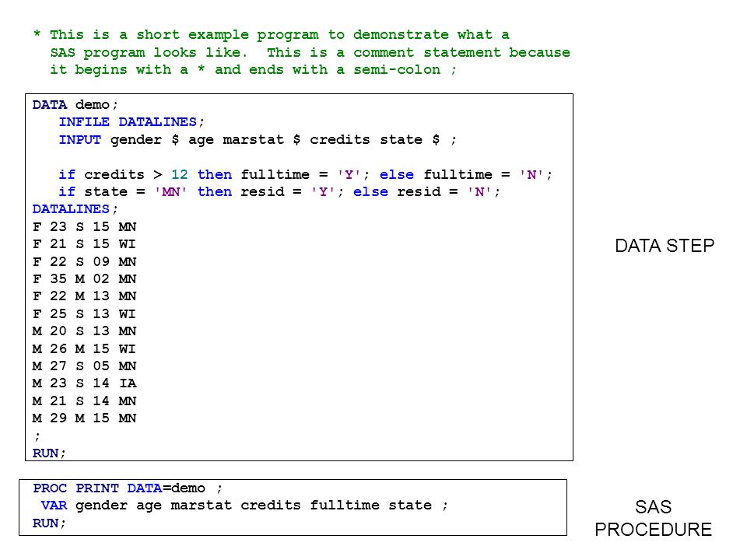The height and width of the screenshot is (560, 747).
Task: Select data row 'M 29 M 15 MN'
Action: point(84,418)
